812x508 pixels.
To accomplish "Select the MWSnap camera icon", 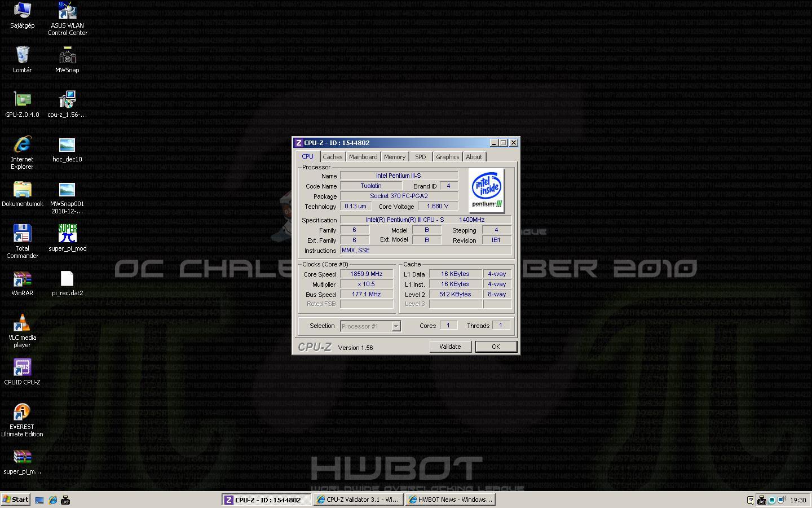I will pyautogui.click(x=67, y=60).
